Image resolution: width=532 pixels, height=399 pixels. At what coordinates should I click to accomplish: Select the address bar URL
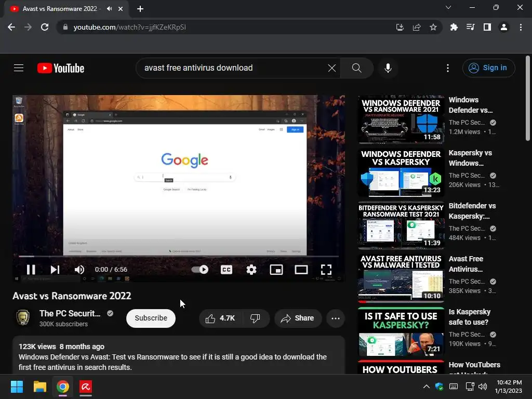click(x=129, y=27)
